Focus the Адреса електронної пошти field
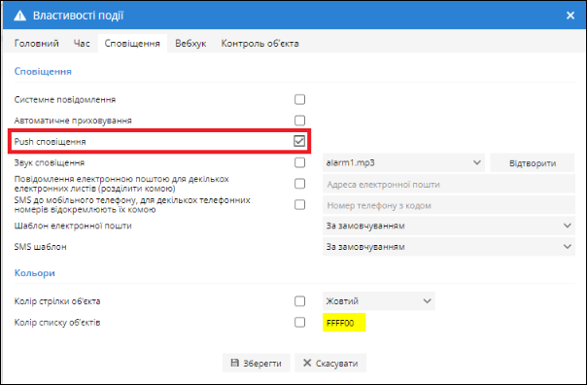 (449, 185)
